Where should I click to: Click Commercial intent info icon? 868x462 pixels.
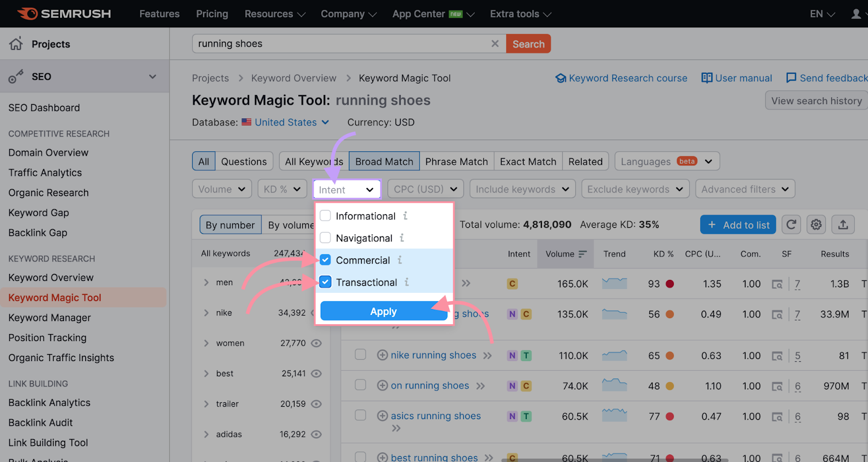400,260
